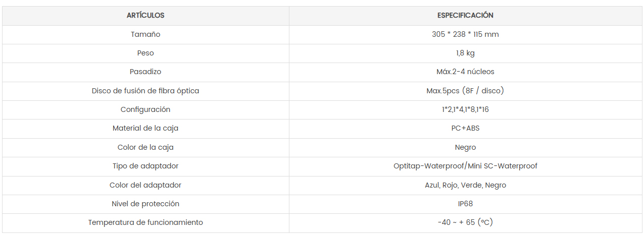Select the Nivel de protección label
Image resolution: width=644 pixels, height=237 pixels.
point(145,204)
